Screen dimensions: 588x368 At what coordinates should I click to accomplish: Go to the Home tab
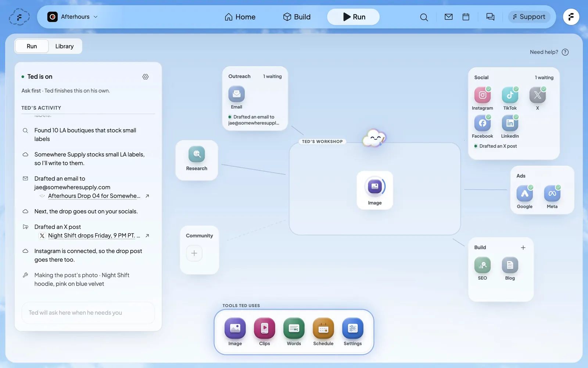click(240, 17)
